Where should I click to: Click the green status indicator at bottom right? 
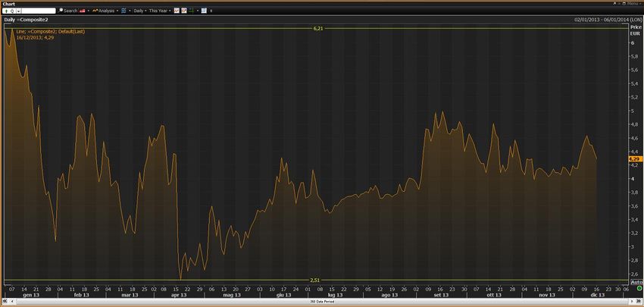[x=639, y=301]
